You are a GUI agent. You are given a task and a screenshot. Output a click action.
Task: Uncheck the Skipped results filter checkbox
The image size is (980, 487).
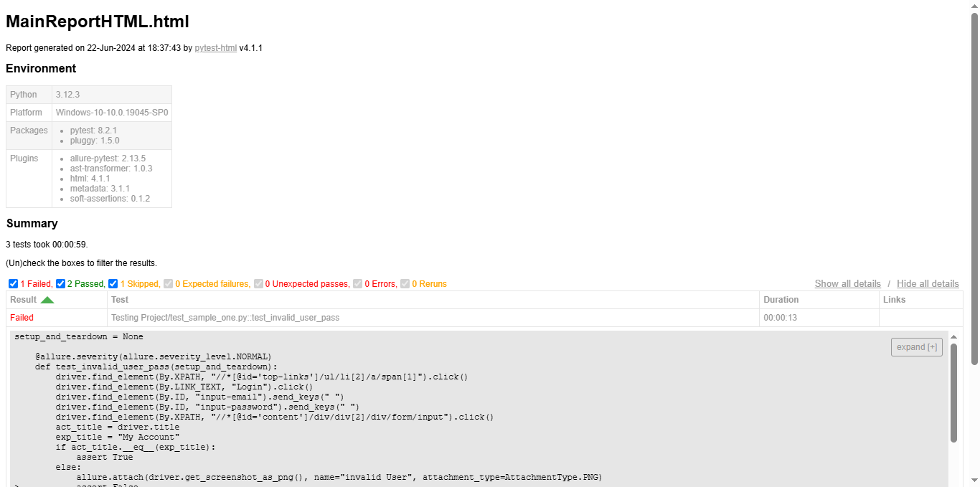[x=113, y=284]
